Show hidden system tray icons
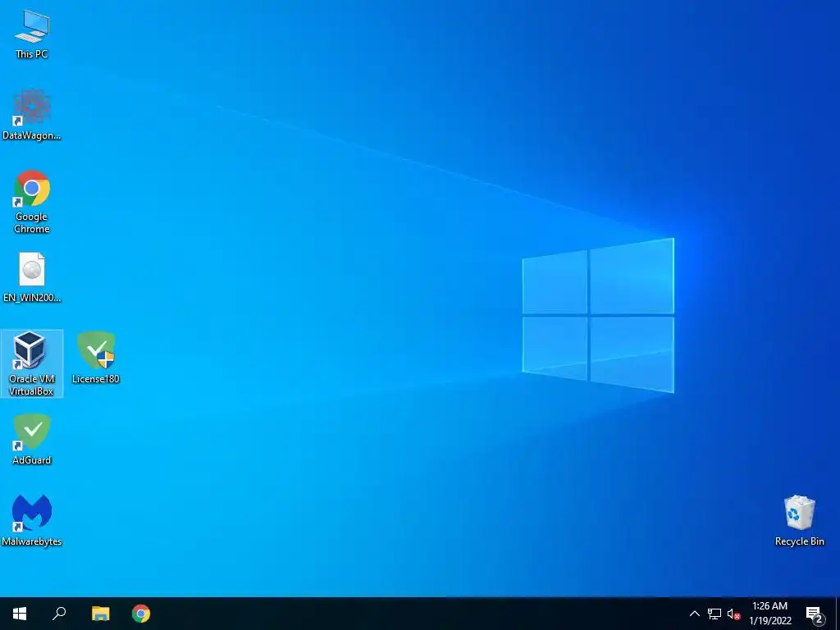 [x=694, y=614]
